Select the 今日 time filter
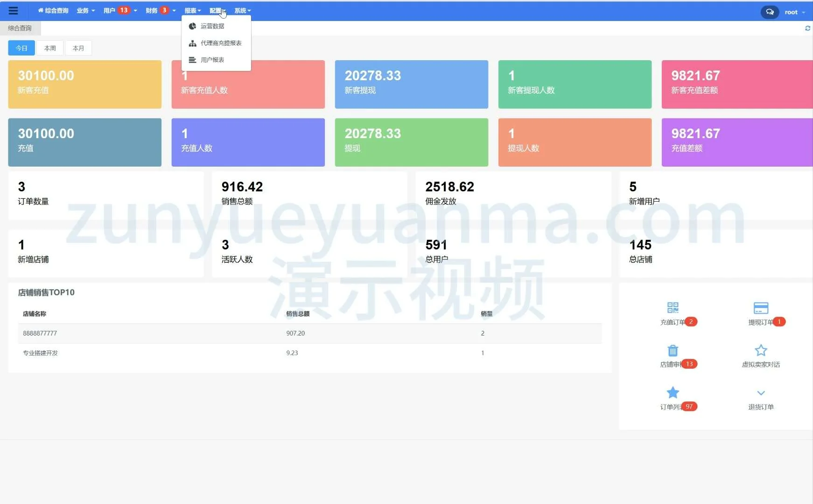The height and width of the screenshot is (504, 813). point(21,48)
